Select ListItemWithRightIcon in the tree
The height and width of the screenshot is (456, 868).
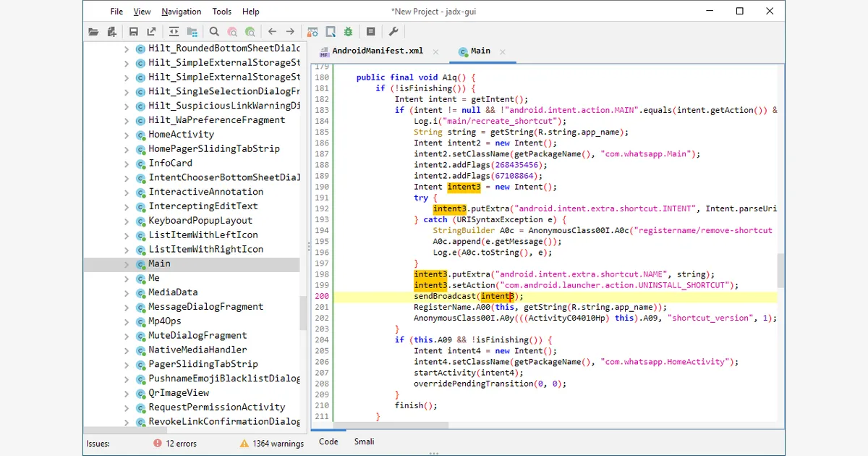[206, 249]
